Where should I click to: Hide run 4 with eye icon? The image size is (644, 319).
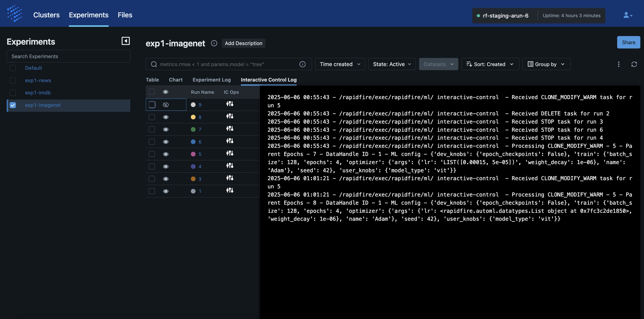pos(166,167)
